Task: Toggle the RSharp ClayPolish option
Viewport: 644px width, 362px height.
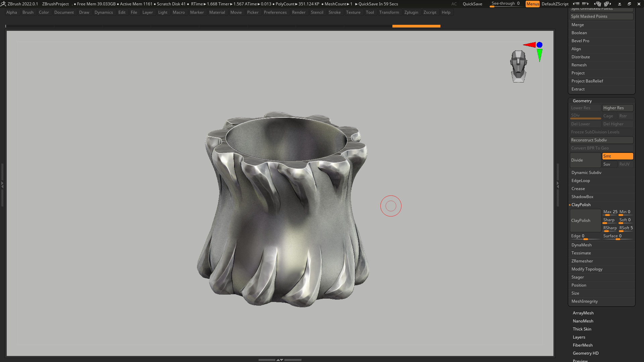Action: (609, 228)
